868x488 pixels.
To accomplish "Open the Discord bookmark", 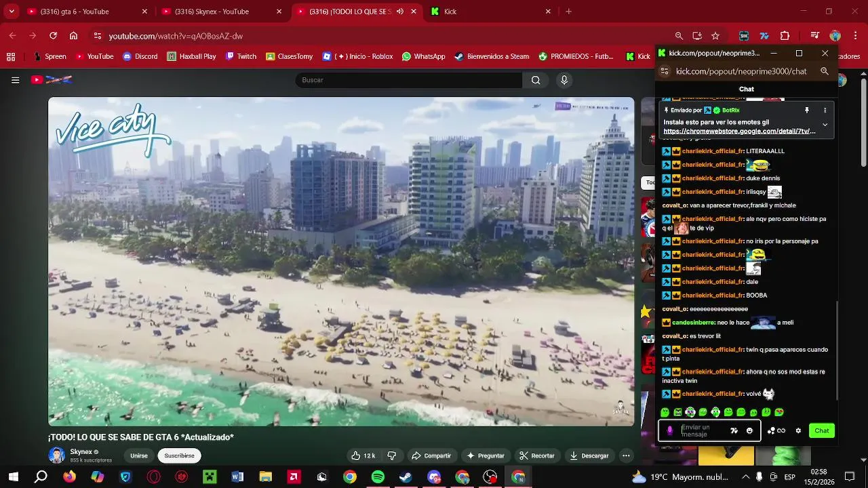I will click(x=140, y=56).
